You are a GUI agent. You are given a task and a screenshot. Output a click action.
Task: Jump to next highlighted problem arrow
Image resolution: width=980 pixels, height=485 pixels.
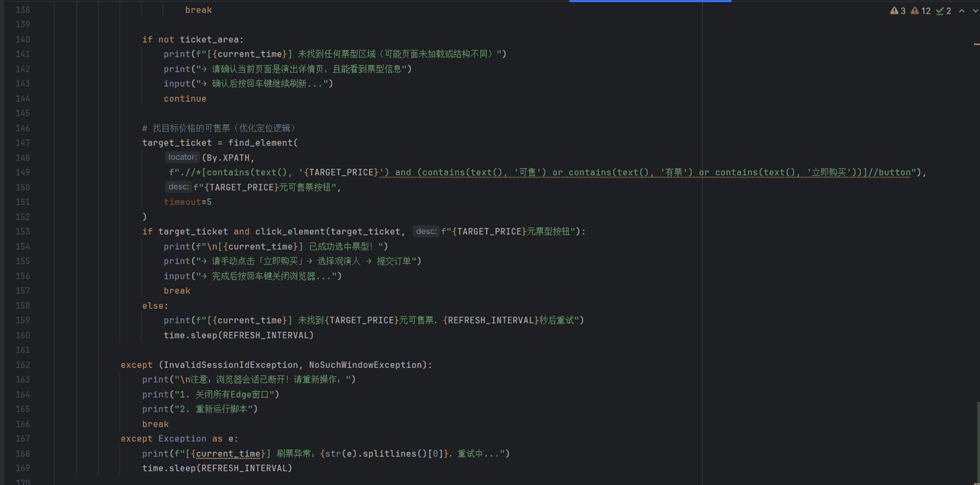975,11
